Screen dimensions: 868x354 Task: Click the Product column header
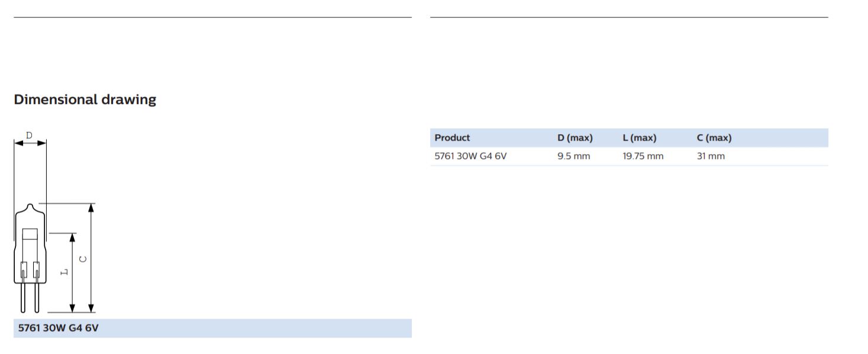coord(452,138)
